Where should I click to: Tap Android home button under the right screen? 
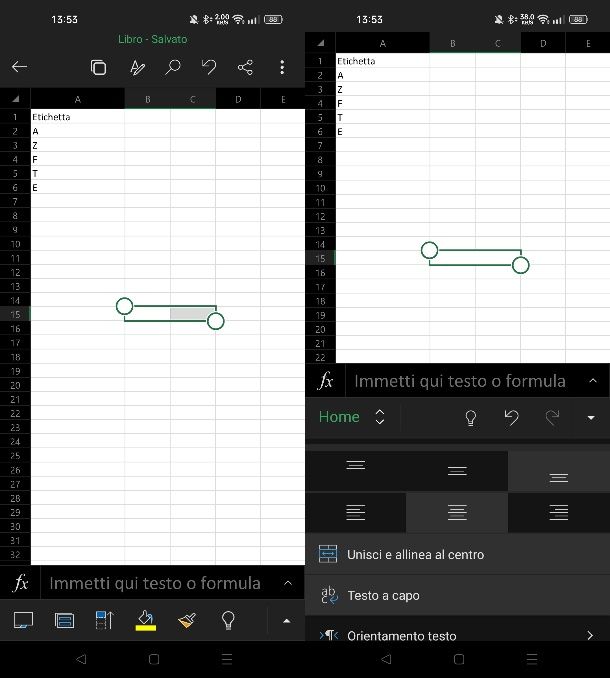pyautogui.click(x=459, y=659)
